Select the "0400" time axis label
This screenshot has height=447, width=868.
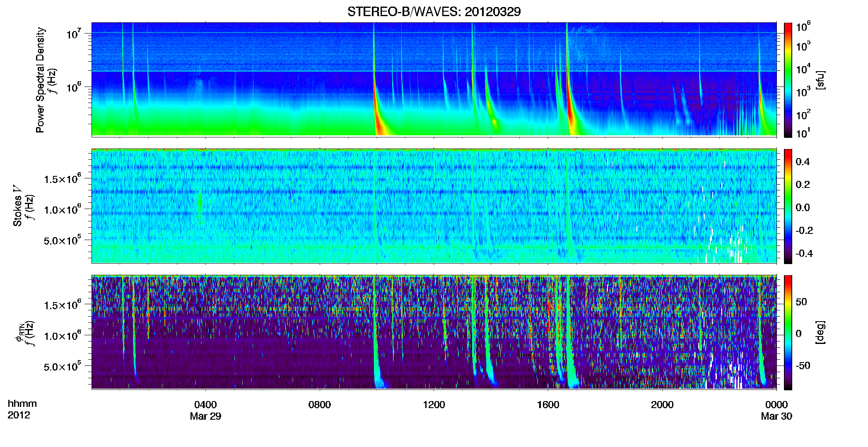(x=205, y=404)
